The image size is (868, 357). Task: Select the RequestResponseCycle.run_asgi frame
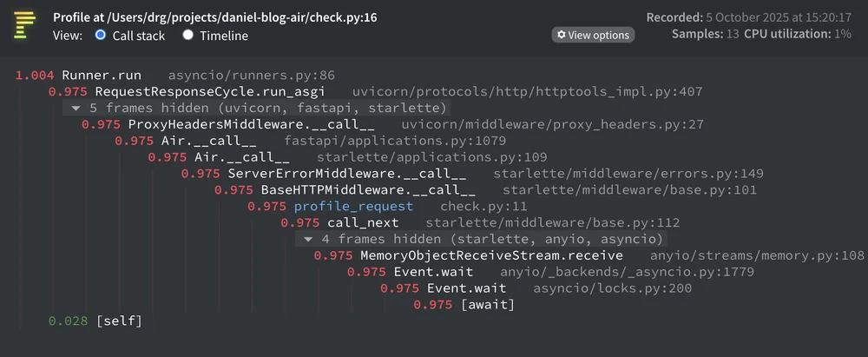tap(375, 91)
